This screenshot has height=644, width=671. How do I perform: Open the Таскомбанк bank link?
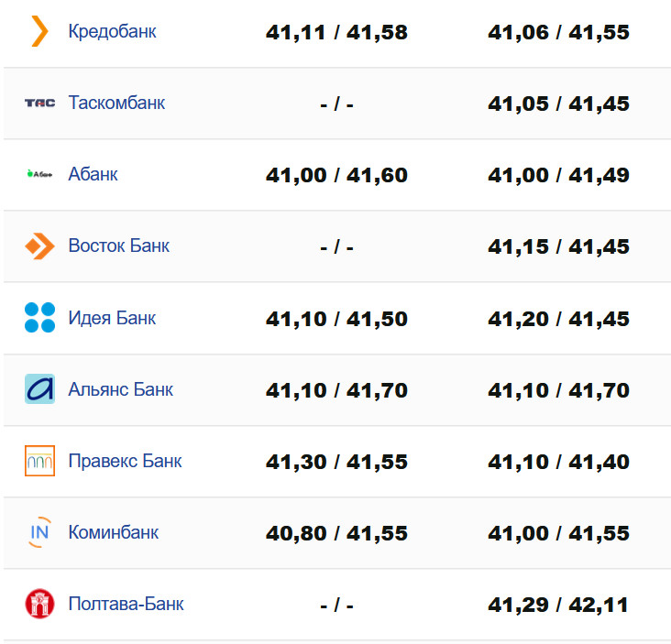(116, 103)
